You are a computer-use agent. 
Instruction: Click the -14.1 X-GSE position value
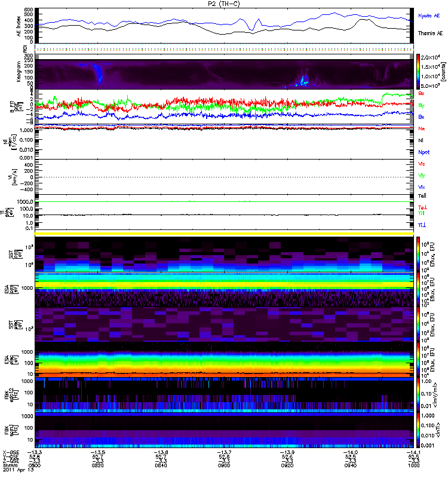tap(413, 452)
